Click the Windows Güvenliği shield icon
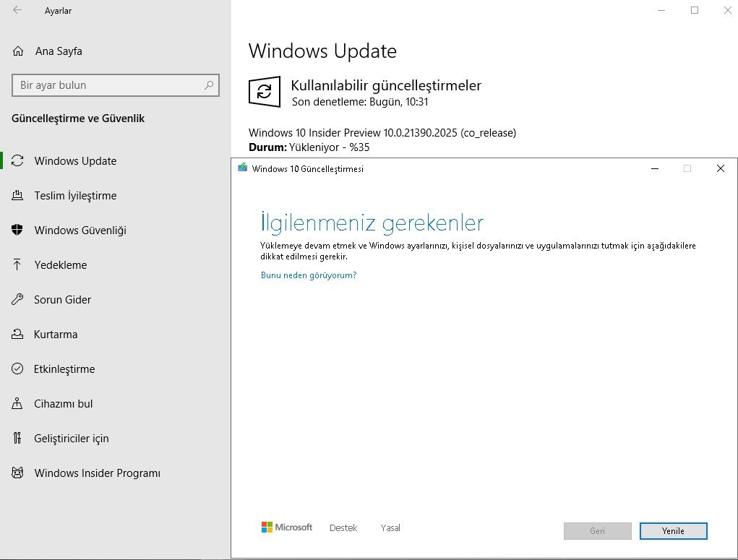This screenshot has height=560, width=738. pyautogui.click(x=17, y=230)
